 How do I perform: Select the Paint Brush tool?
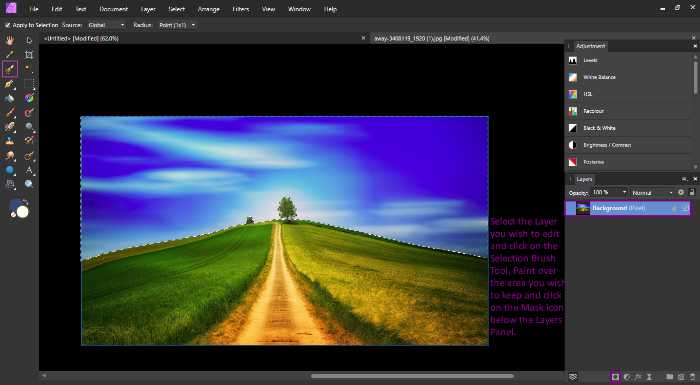(9, 113)
